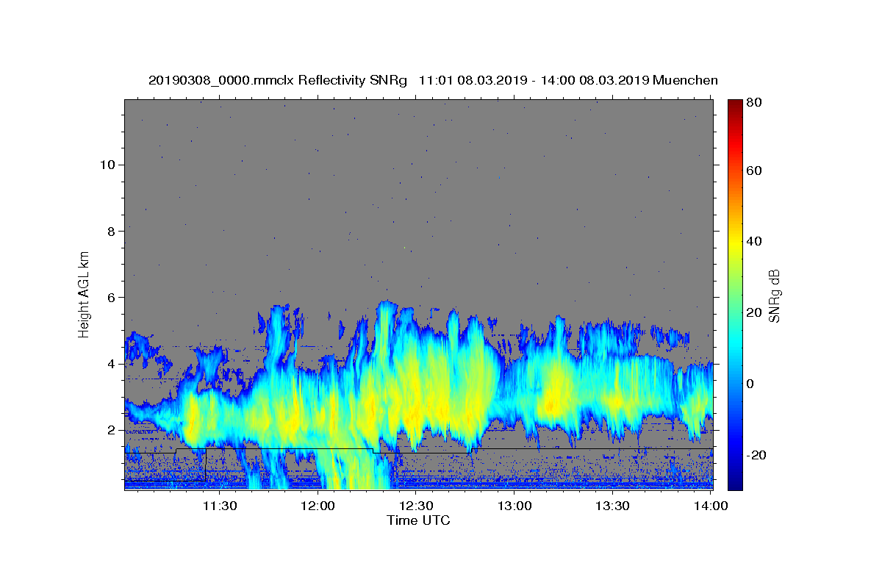Pick the dark blue bottom of the colorbar
Viewport: 882px width, 588px height.
[x=735, y=483]
